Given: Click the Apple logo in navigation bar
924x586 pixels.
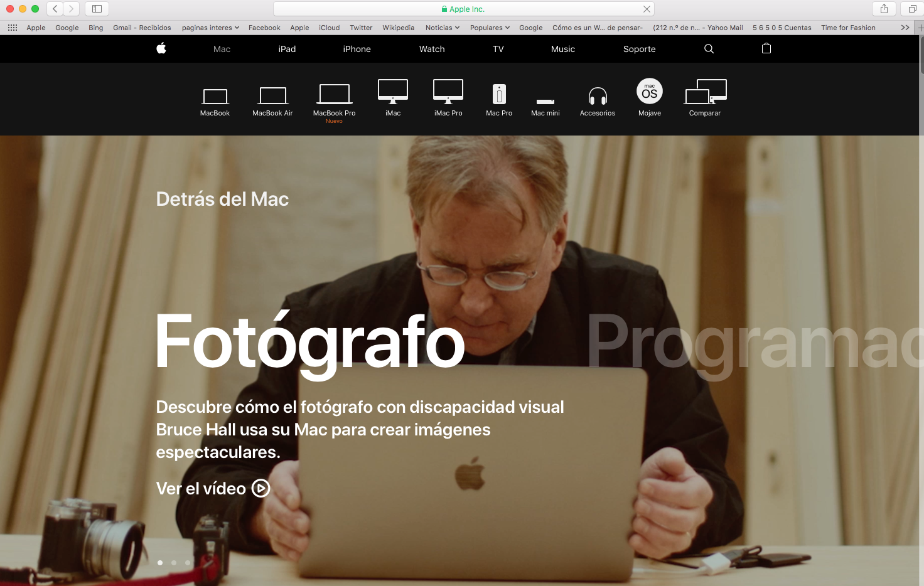Looking at the screenshot, I should (161, 48).
